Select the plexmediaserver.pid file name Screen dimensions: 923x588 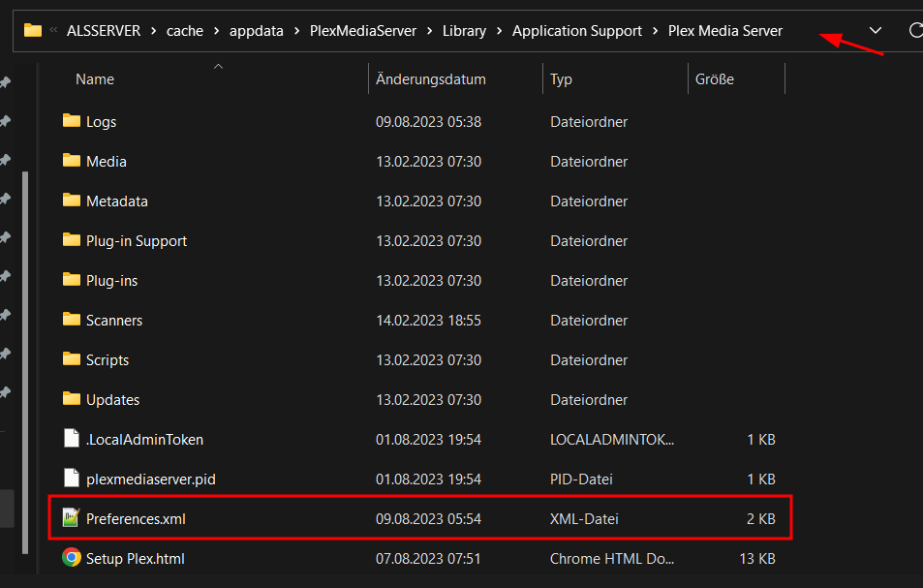[151, 480]
